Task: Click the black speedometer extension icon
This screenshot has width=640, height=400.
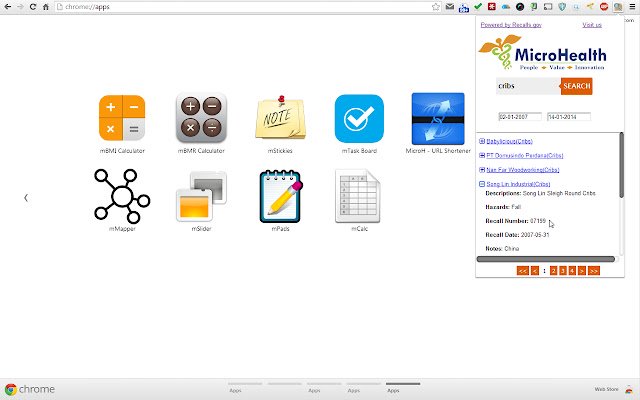Action: [520, 7]
